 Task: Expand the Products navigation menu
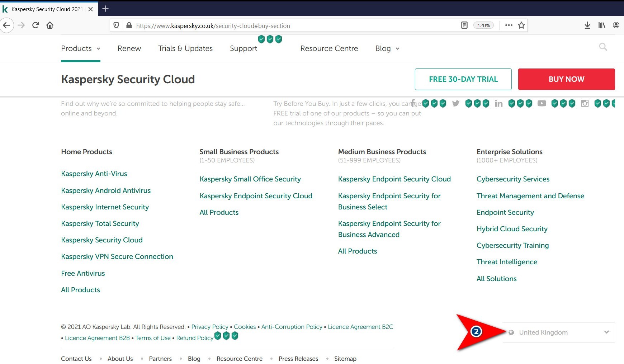[x=80, y=48]
